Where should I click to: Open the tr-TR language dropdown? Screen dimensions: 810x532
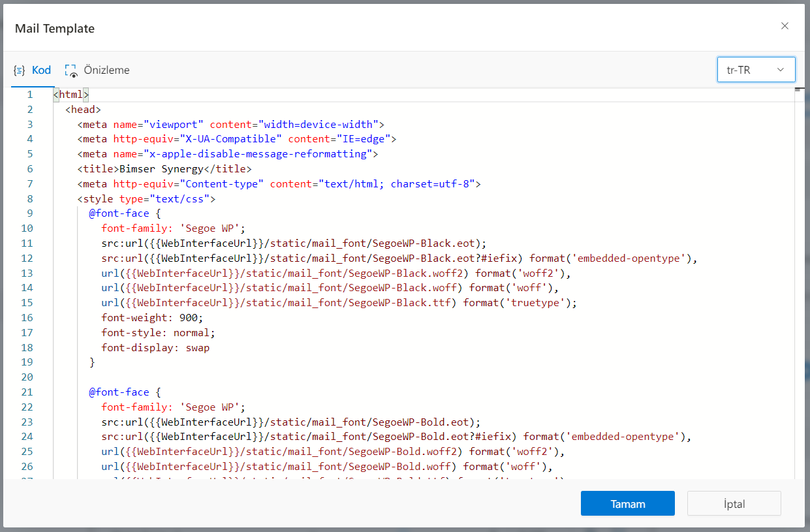(755, 70)
